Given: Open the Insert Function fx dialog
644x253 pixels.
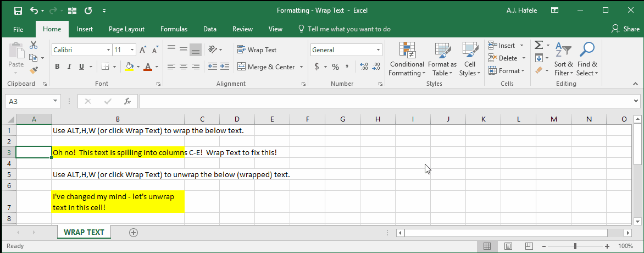Looking at the screenshot, I should click(x=127, y=101).
